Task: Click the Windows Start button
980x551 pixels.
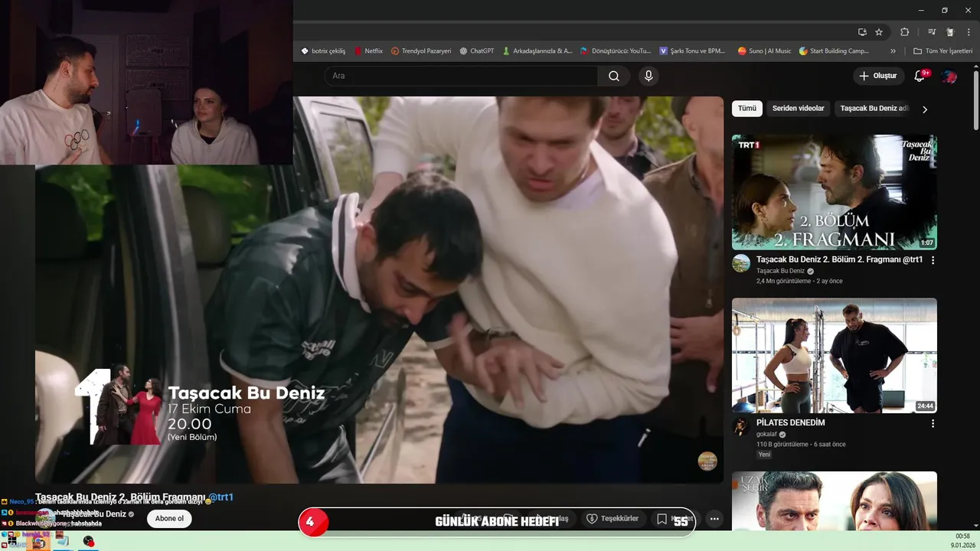Action: tap(13, 542)
